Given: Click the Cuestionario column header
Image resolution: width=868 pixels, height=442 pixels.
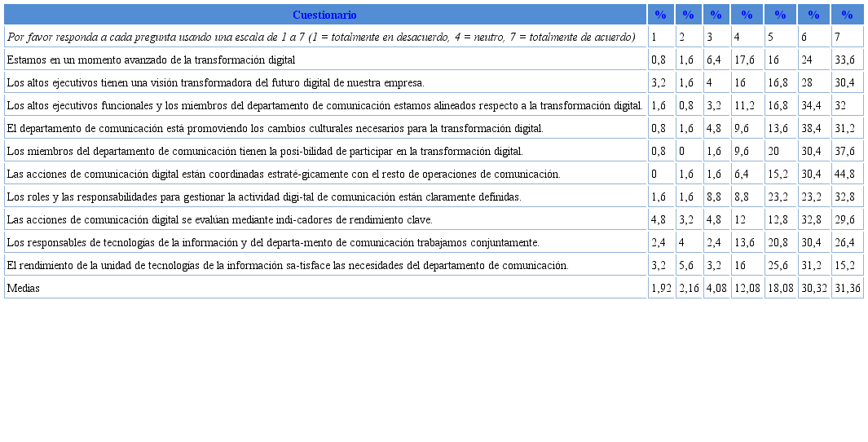Looking at the screenshot, I should (324, 15).
